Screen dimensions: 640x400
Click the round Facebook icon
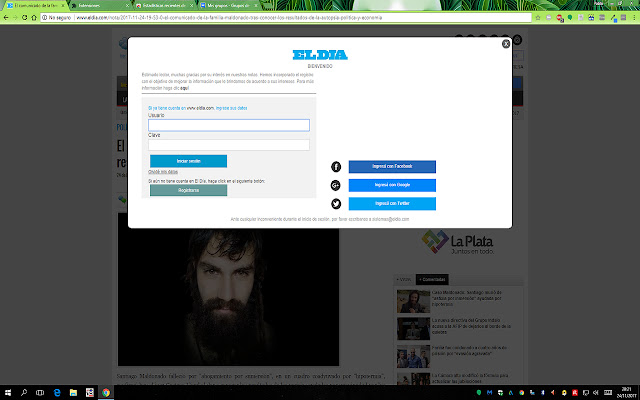pyautogui.click(x=336, y=167)
